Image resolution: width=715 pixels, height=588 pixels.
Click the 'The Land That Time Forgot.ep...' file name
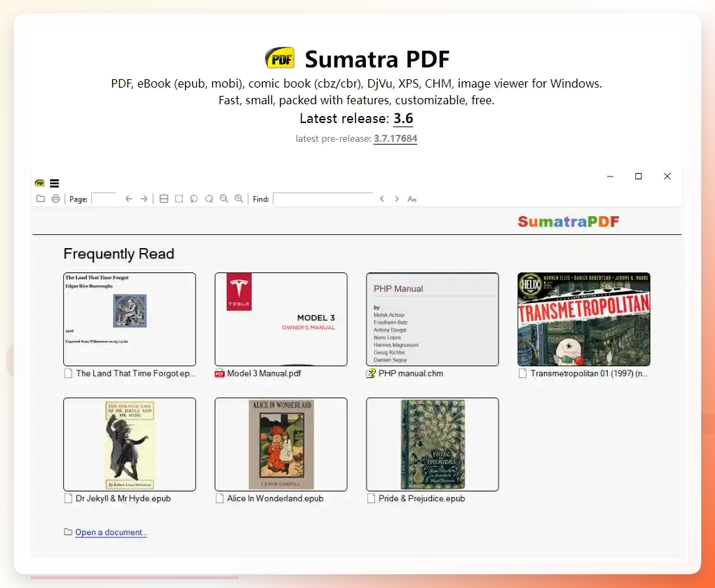pyautogui.click(x=136, y=373)
